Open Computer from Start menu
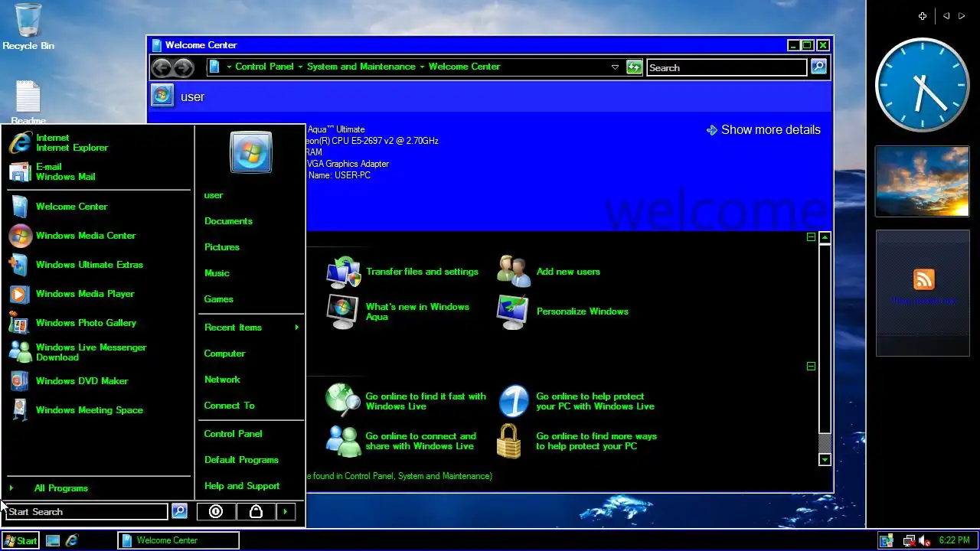This screenshot has height=551, width=980. tap(224, 354)
